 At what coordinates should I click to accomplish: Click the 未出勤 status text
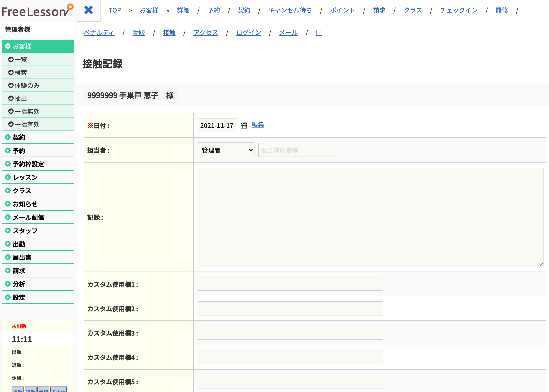click(x=19, y=326)
